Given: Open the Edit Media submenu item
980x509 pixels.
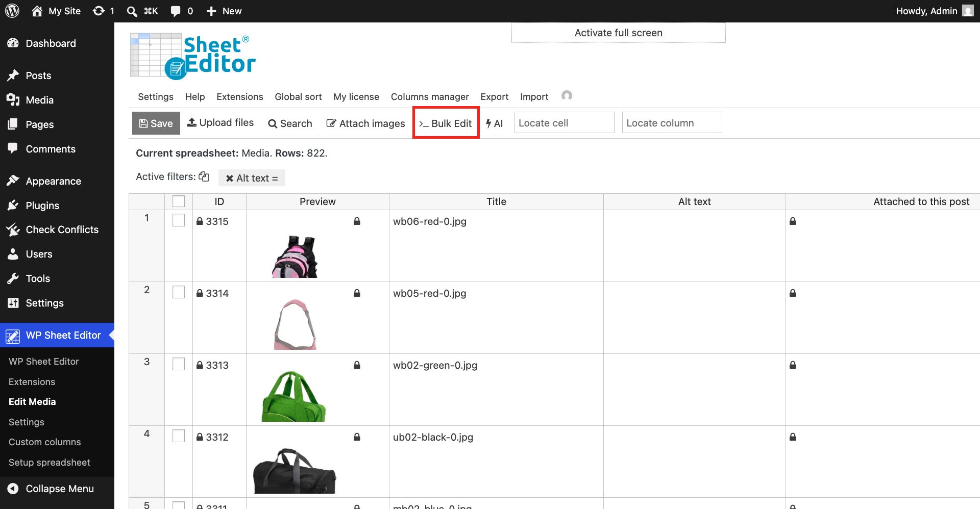Looking at the screenshot, I should [32, 401].
